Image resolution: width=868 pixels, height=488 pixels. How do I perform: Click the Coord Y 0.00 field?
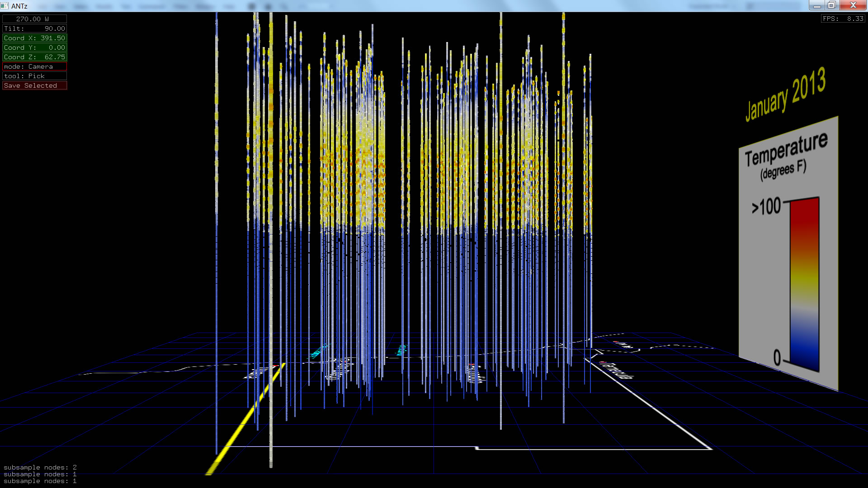(34, 47)
